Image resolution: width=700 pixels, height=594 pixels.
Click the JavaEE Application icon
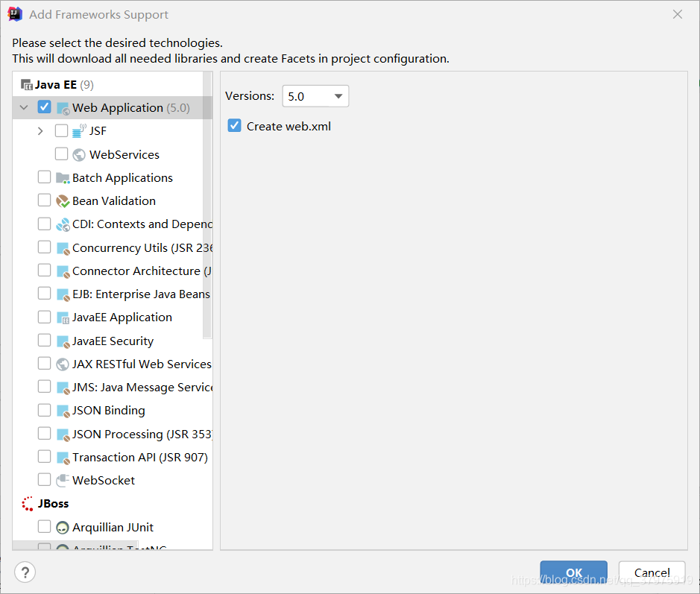click(63, 317)
